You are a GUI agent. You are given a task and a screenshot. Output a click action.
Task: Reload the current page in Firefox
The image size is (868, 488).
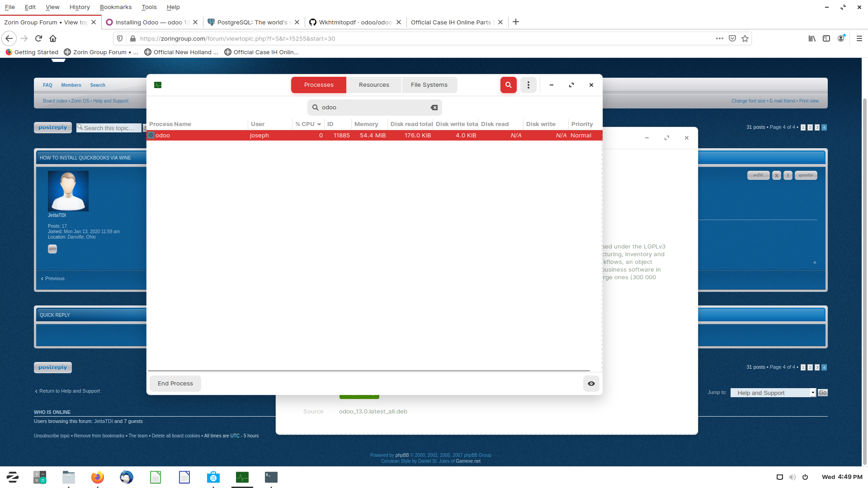[x=38, y=38]
